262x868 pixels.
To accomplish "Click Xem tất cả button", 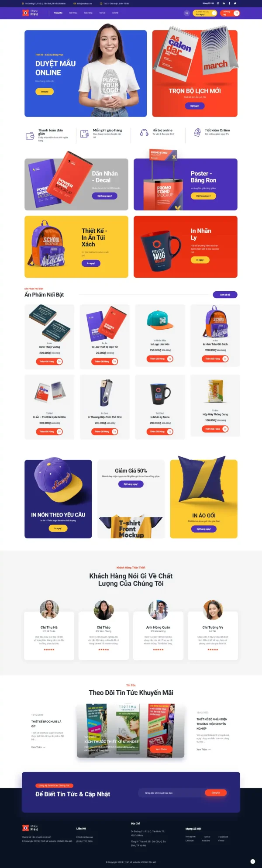I will pyautogui.click(x=225, y=295).
